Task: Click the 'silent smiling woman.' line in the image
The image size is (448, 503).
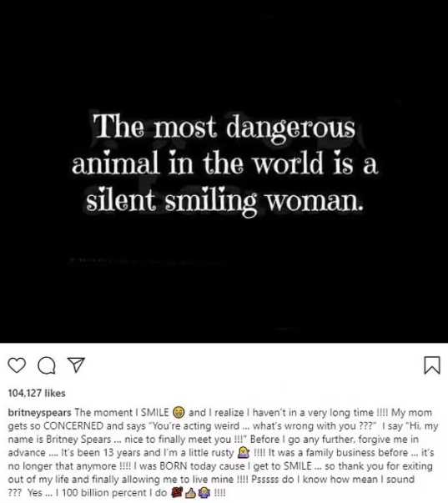Action: click(x=224, y=201)
